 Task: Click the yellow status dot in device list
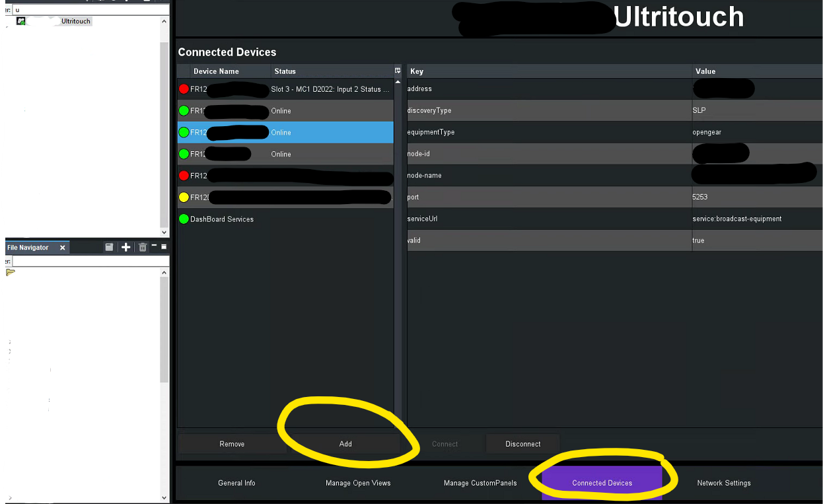click(x=184, y=197)
